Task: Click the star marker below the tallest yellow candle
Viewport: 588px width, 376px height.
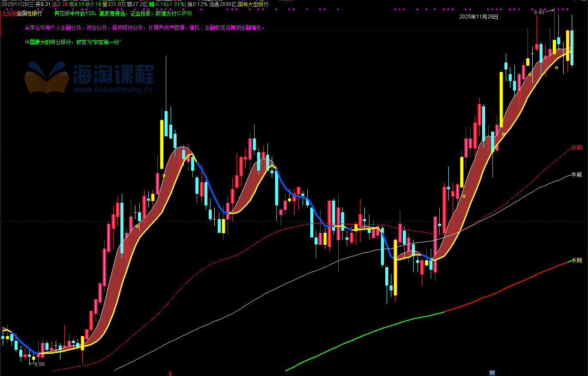Action: point(503,134)
